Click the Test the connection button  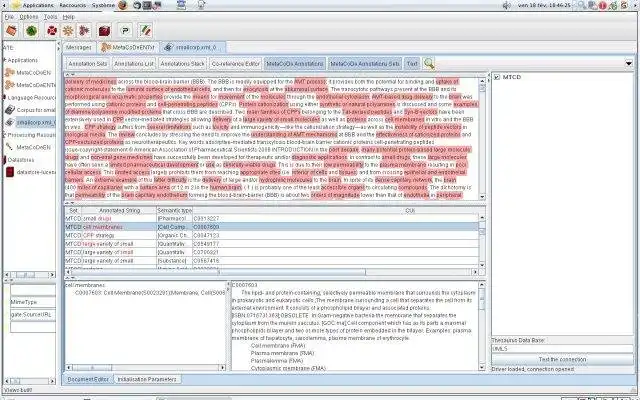562,360
